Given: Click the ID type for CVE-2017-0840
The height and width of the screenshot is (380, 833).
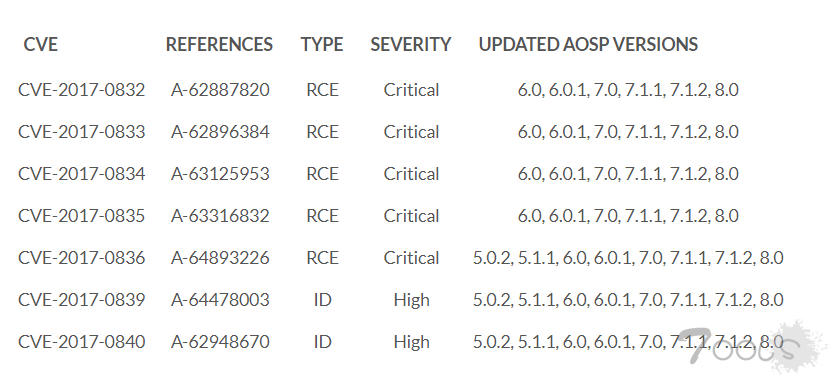Looking at the screenshot, I should (322, 342).
